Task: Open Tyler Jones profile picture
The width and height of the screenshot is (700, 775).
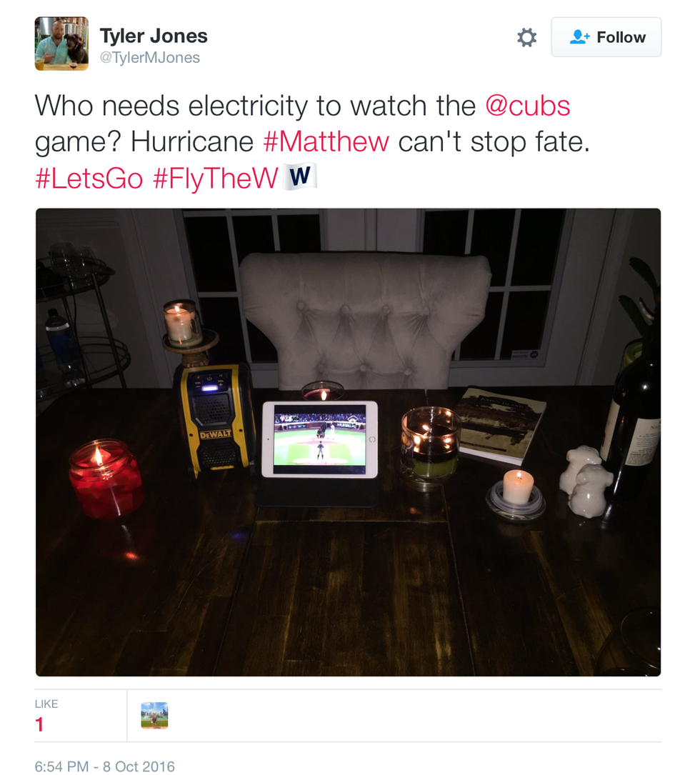Action: [62, 44]
